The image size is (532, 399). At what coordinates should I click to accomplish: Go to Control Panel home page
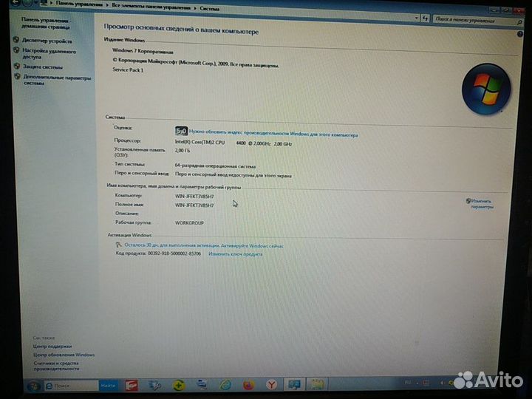[x=45, y=23]
